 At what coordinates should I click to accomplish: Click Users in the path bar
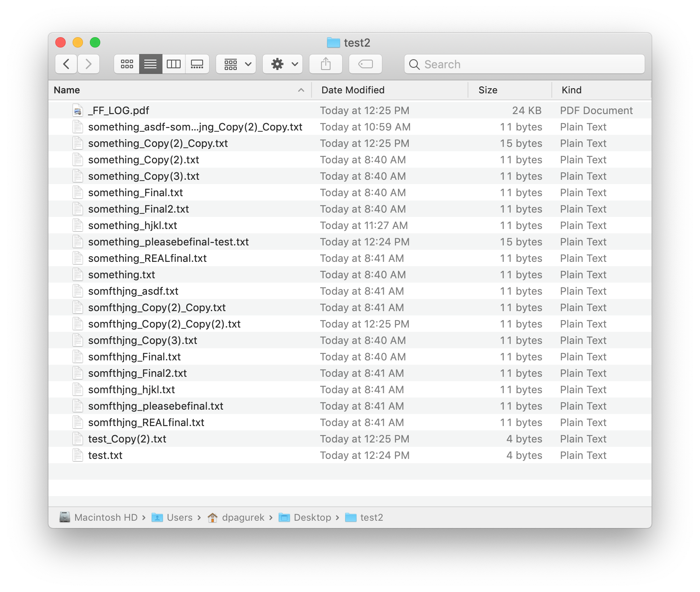pyautogui.click(x=172, y=518)
